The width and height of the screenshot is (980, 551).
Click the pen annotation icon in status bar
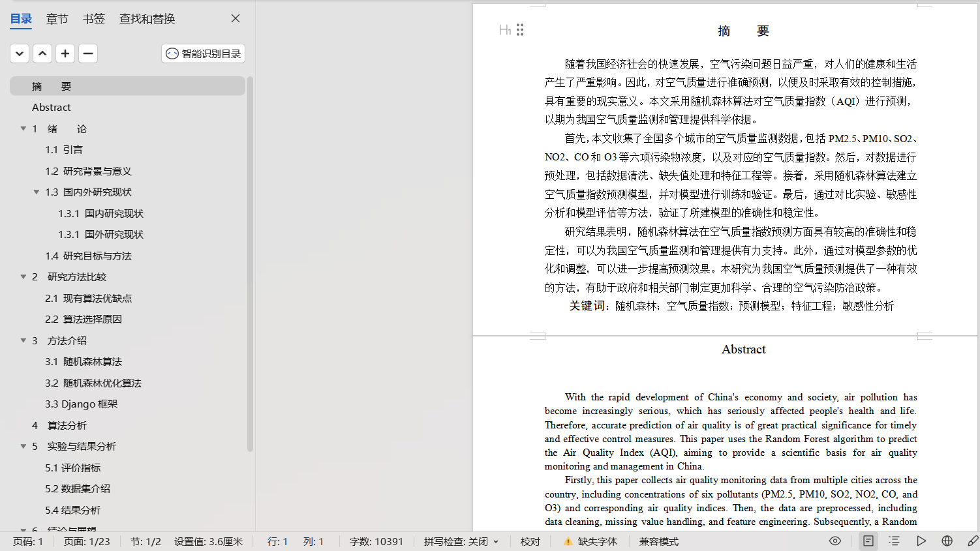[972, 541]
